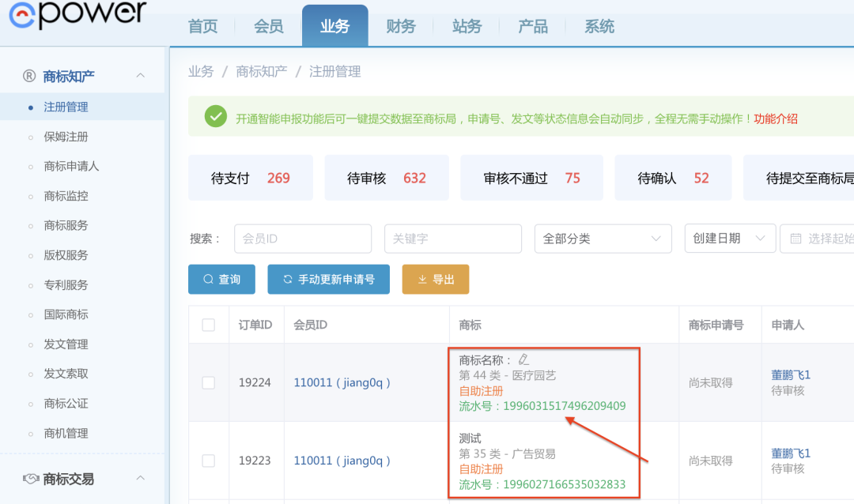Open 发文管理 in the sidebar
This screenshot has height=504, width=854.
point(66,344)
